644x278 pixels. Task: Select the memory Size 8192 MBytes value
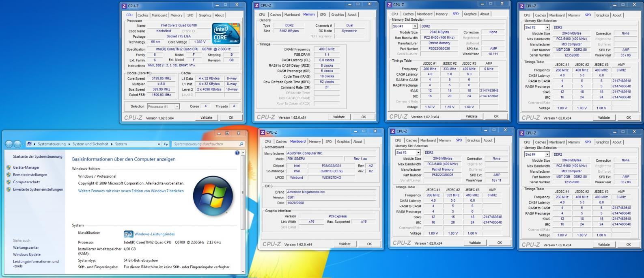coord(289,31)
